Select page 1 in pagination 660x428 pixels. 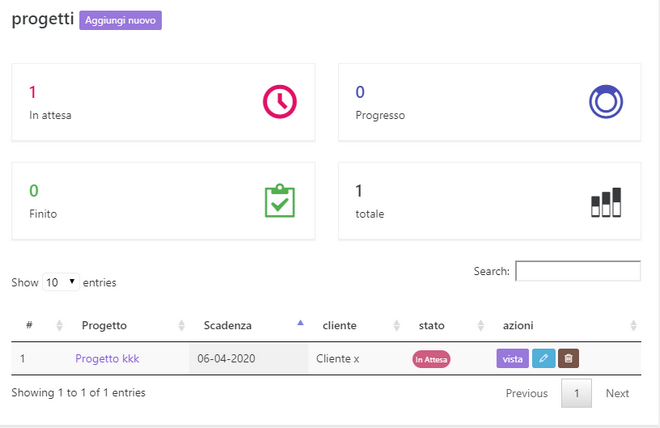(576, 393)
